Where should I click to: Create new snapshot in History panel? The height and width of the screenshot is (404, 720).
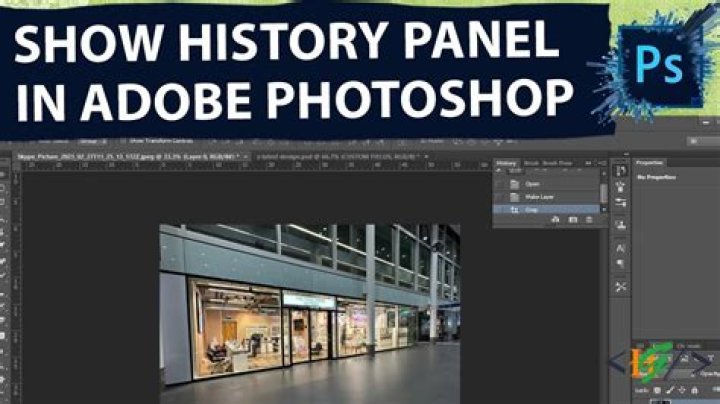click(x=573, y=221)
